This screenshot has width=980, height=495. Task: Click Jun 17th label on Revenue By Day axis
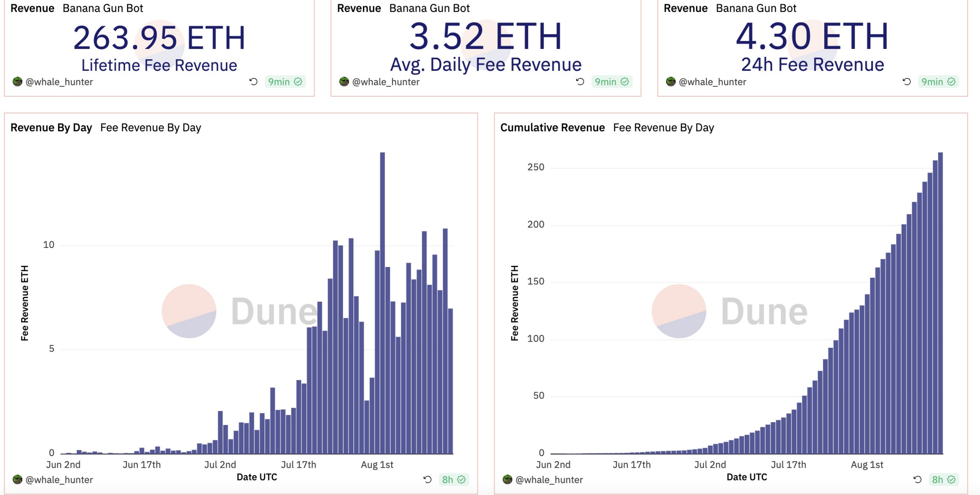(x=142, y=465)
